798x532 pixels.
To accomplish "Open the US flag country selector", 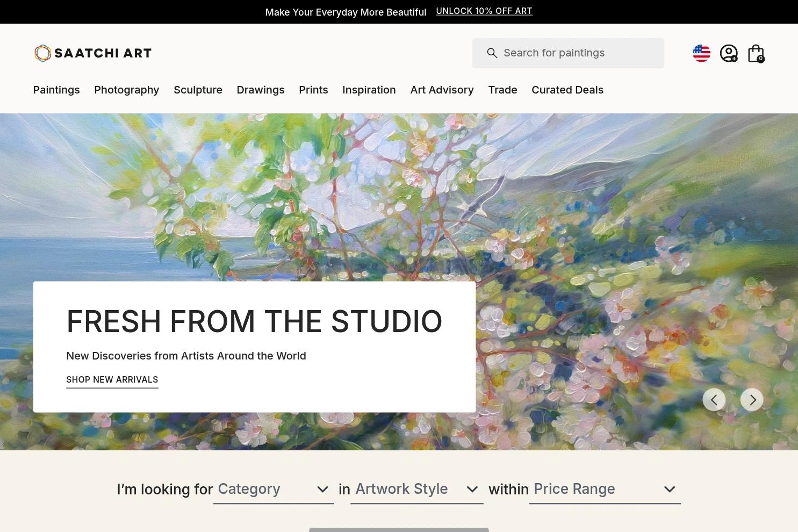I will point(701,53).
